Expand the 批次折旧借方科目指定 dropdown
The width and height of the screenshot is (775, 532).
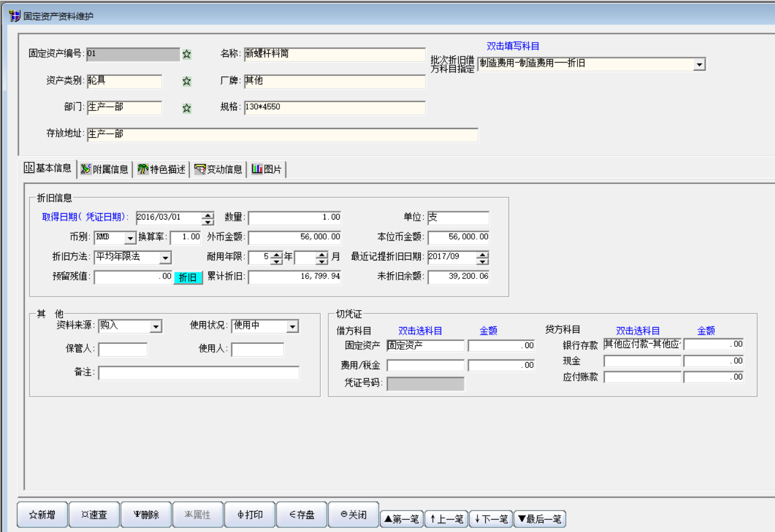pyautogui.click(x=700, y=64)
